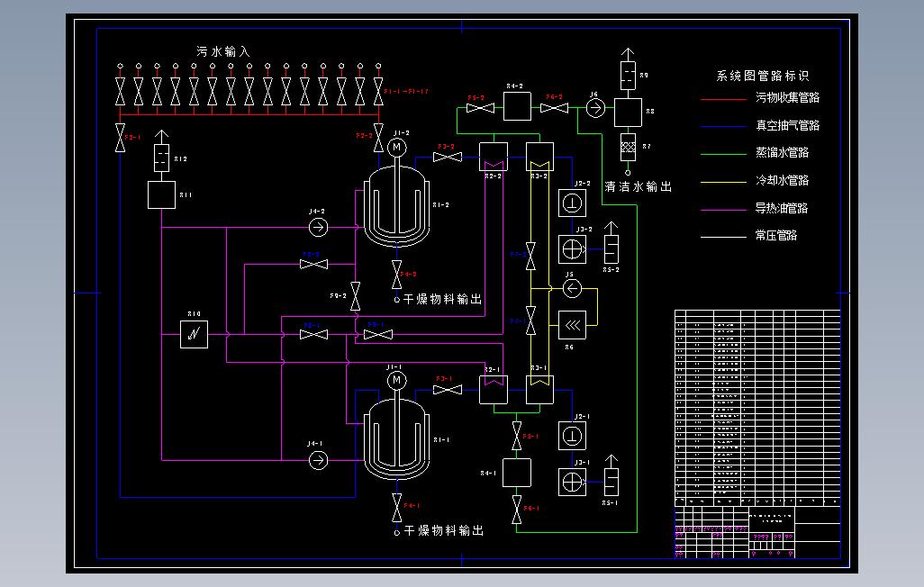Pick the blue legend line sample

coord(724,127)
